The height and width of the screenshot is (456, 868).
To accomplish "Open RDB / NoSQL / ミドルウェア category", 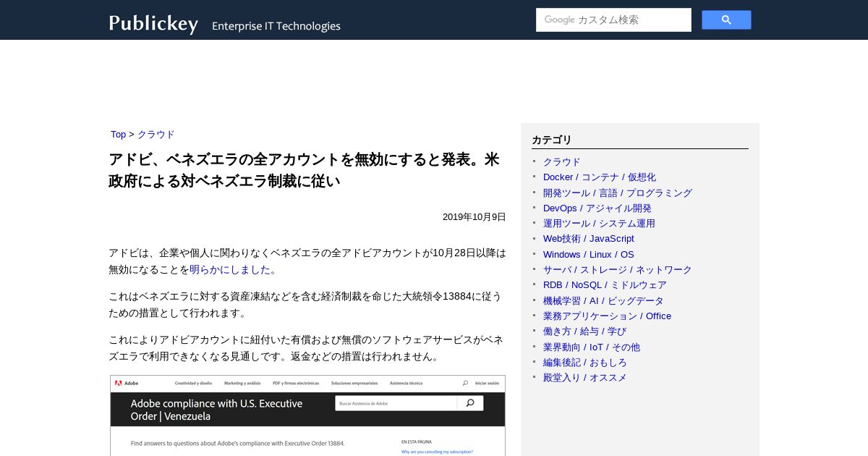I will pos(605,284).
